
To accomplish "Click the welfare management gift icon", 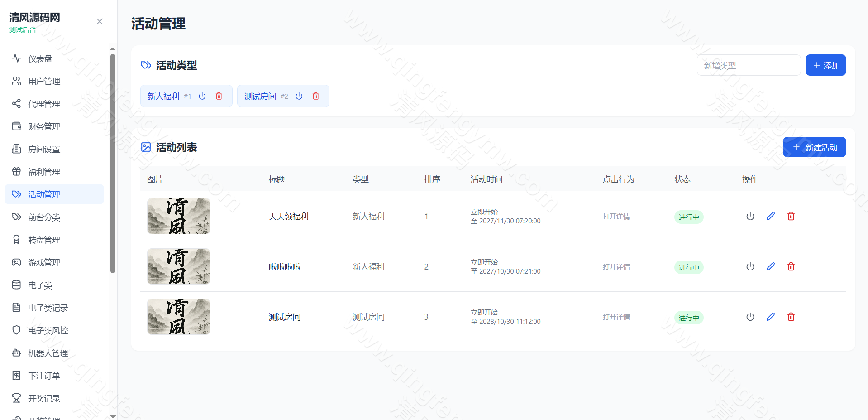I will 16,171.
